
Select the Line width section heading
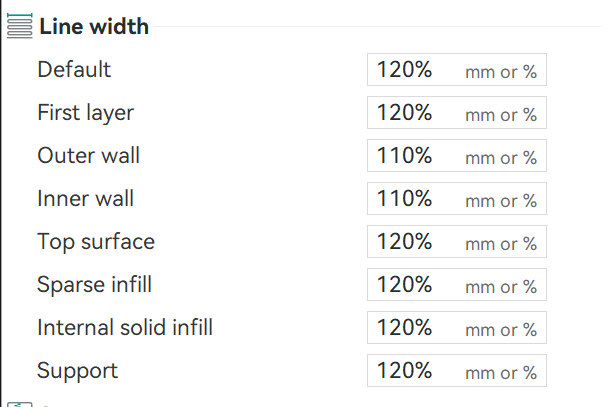click(x=94, y=26)
